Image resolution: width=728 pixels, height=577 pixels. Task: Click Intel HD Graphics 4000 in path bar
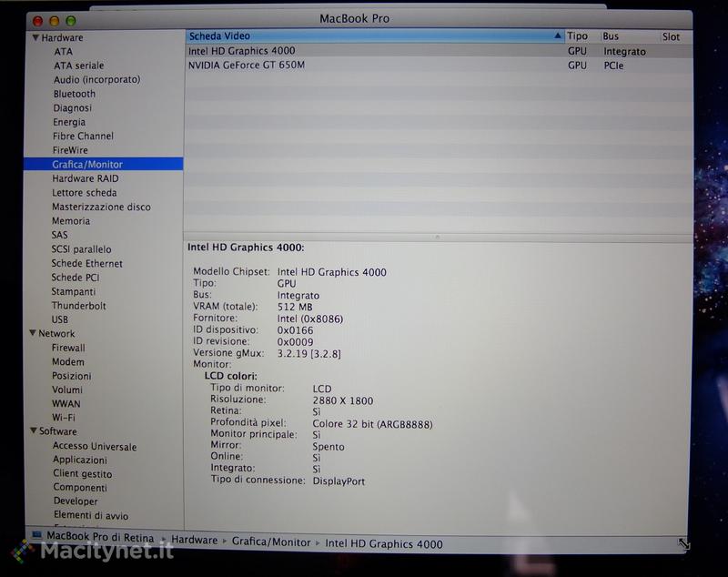coord(384,543)
